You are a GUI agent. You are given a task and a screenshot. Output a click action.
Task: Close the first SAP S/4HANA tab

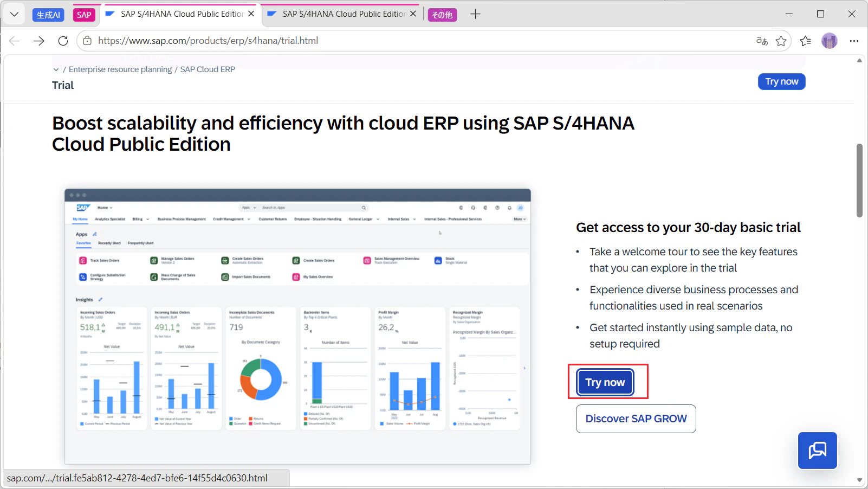coord(251,14)
